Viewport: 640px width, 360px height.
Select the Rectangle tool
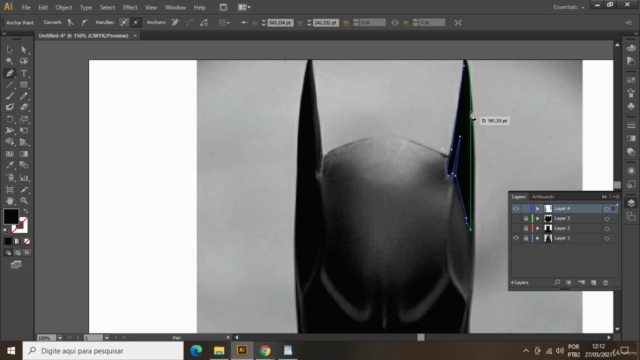click(x=24, y=84)
